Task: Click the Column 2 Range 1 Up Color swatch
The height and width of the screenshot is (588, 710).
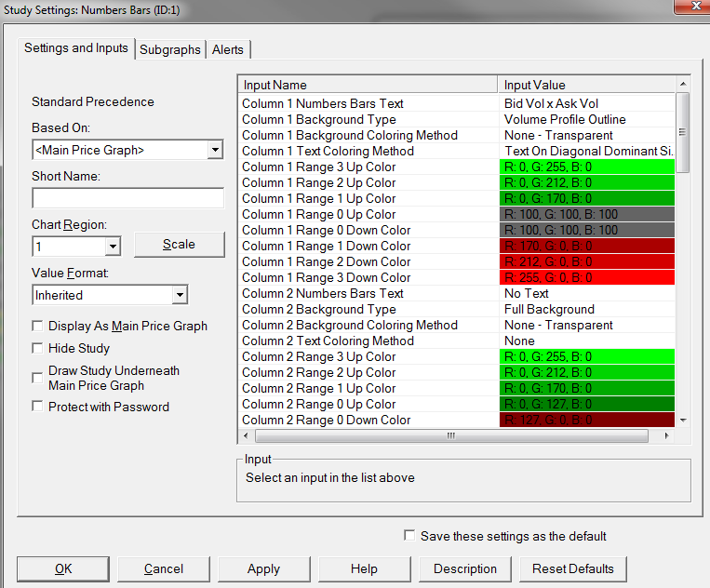Action: pos(587,388)
